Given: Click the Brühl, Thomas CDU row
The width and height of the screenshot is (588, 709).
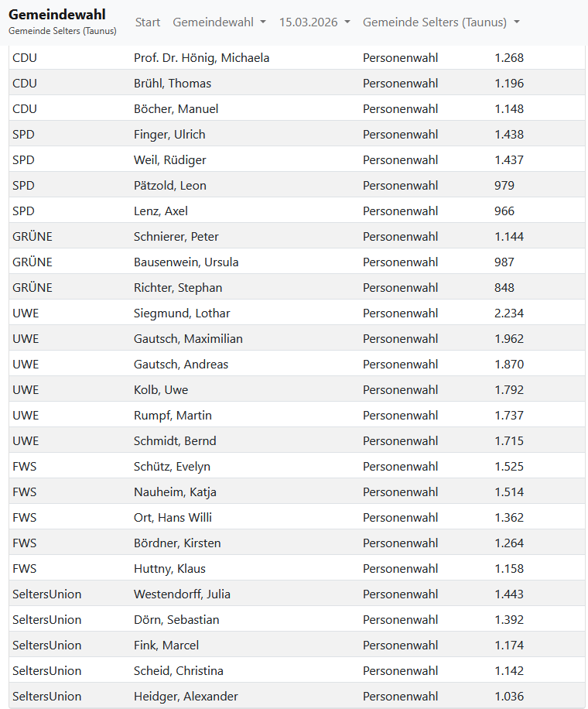Looking at the screenshot, I should coord(173,84).
